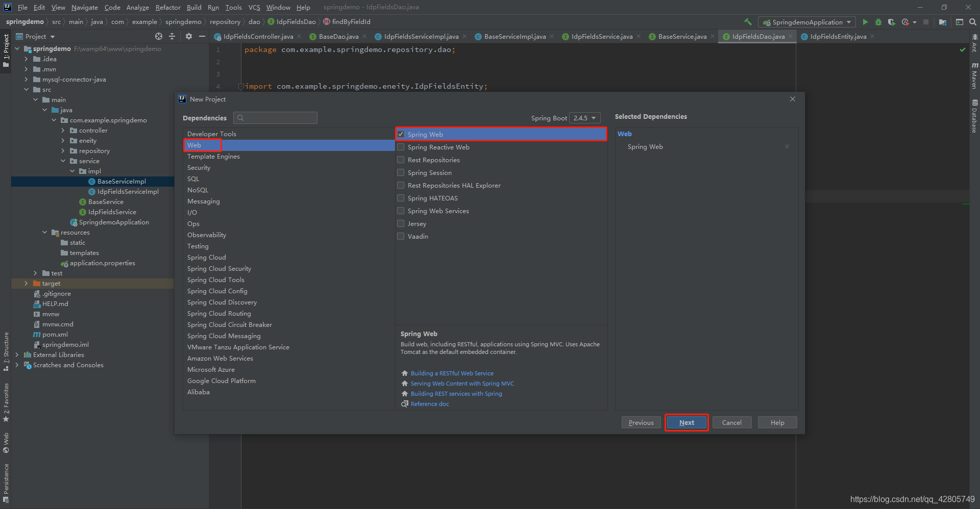Open the Database tool window sidebar
Screen dimensions: 980x509
(x=974, y=116)
